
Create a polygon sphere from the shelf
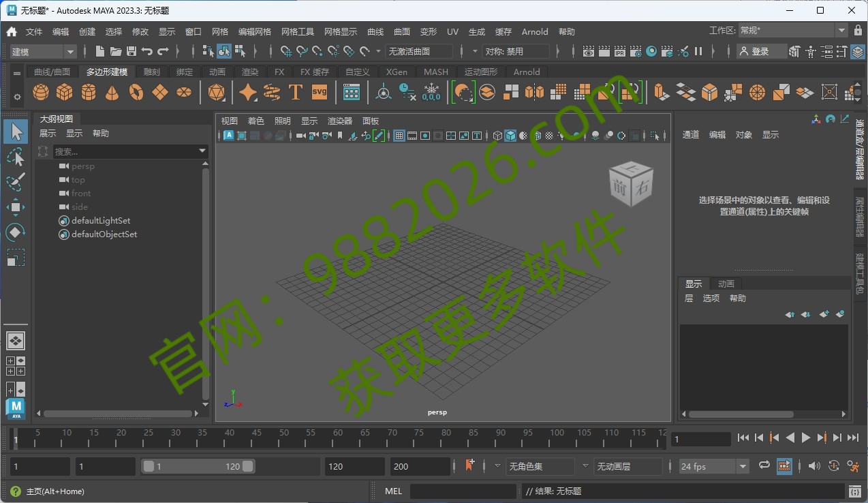pyautogui.click(x=41, y=92)
